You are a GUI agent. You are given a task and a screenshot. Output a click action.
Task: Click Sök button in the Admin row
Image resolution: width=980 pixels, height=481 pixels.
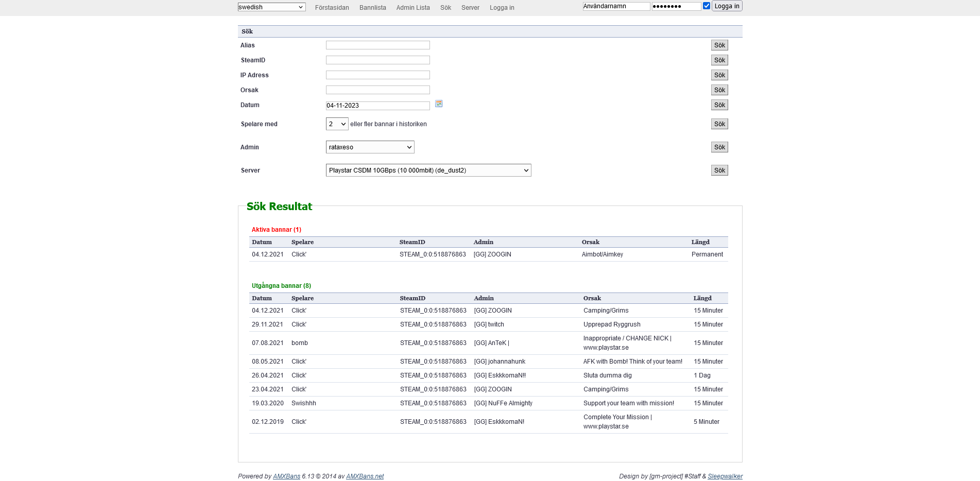tap(719, 147)
